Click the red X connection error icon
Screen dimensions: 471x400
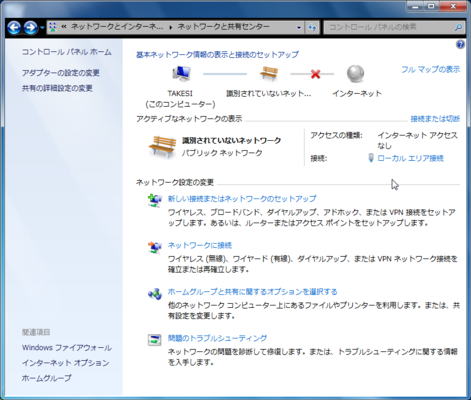[x=315, y=74]
